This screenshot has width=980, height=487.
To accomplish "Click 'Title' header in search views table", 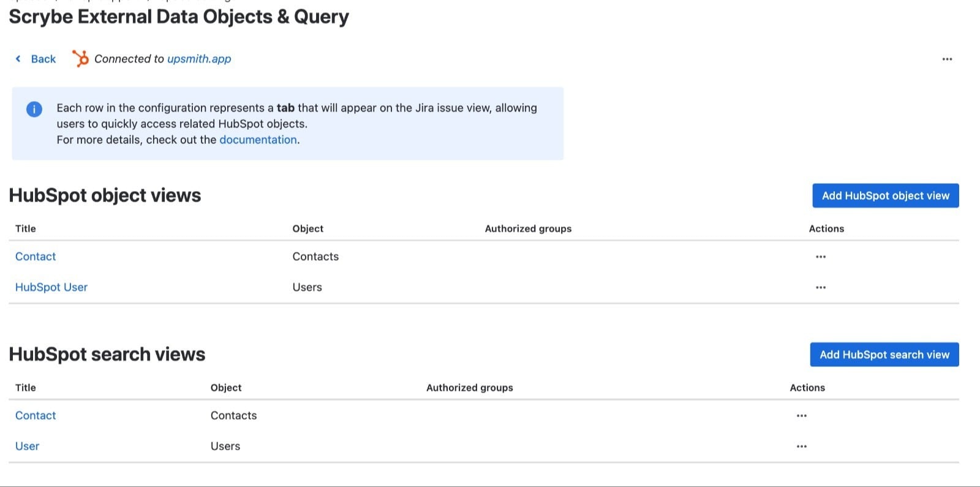I will [x=26, y=388].
